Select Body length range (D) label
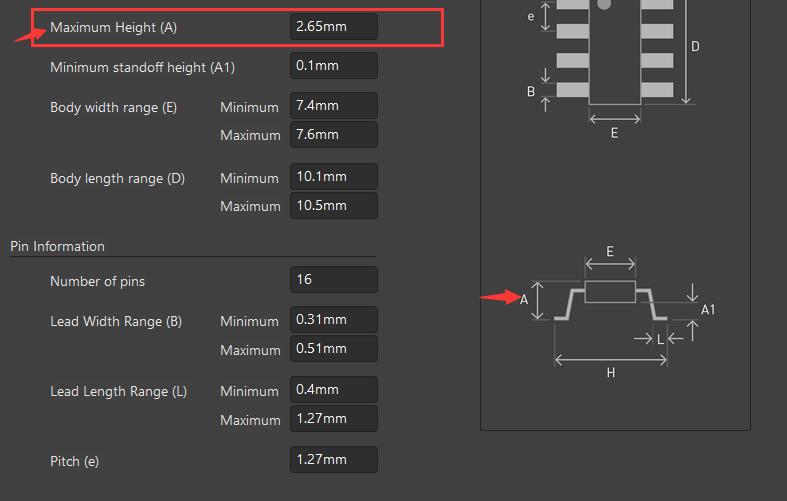Screen dimensions: 787x501 click(117, 178)
